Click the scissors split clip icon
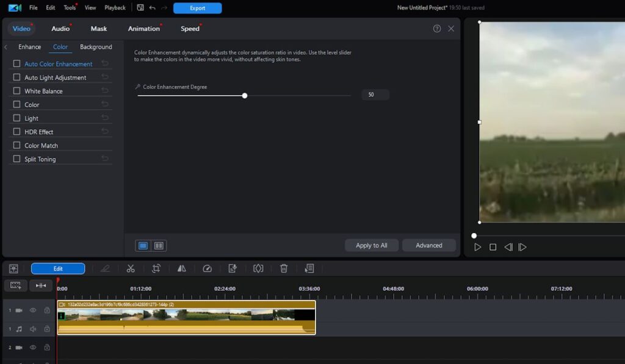This screenshot has width=625, height=364. coord(131,268)
